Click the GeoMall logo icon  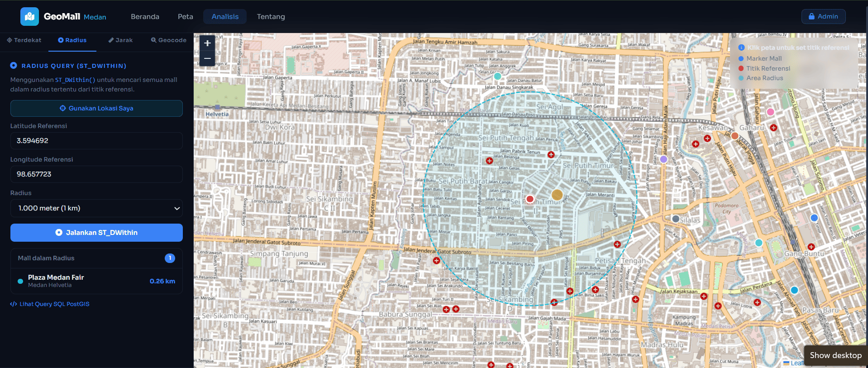[x=29, y=17]
